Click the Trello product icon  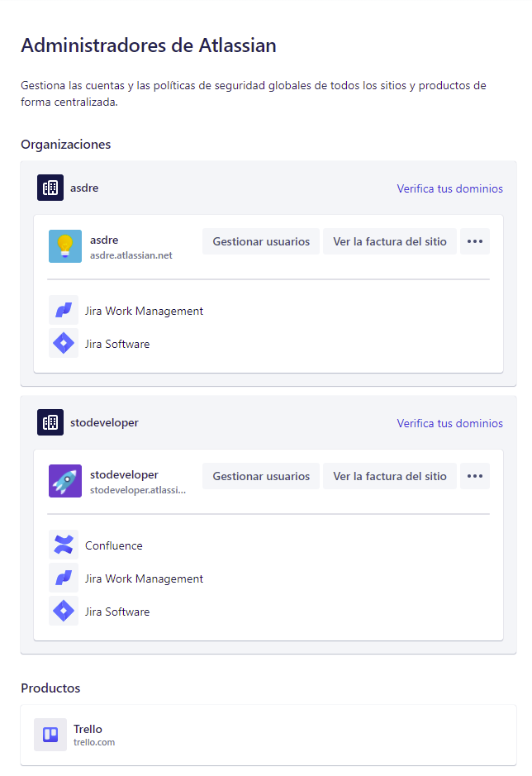[50, 735]
